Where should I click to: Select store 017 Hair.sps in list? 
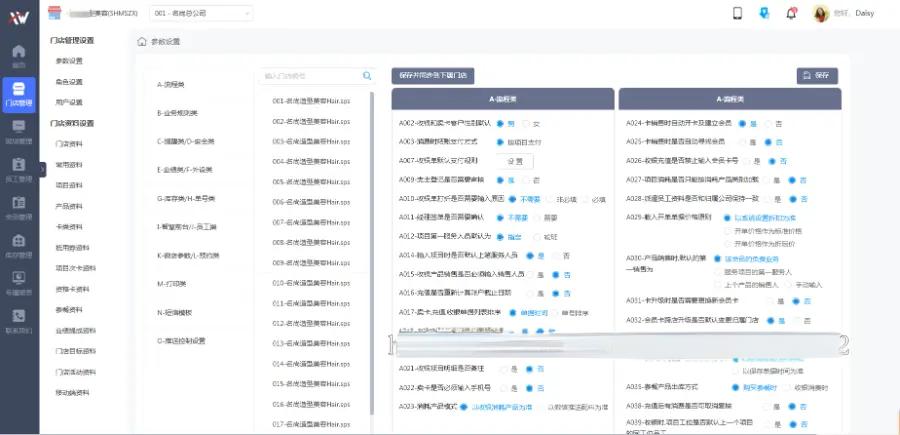click(x=311, y=425)
